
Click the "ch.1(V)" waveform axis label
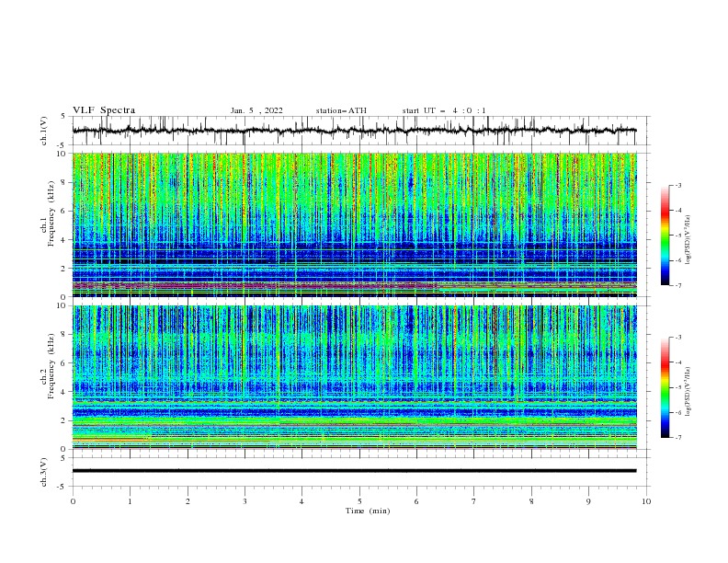click(x=44, y=131)
